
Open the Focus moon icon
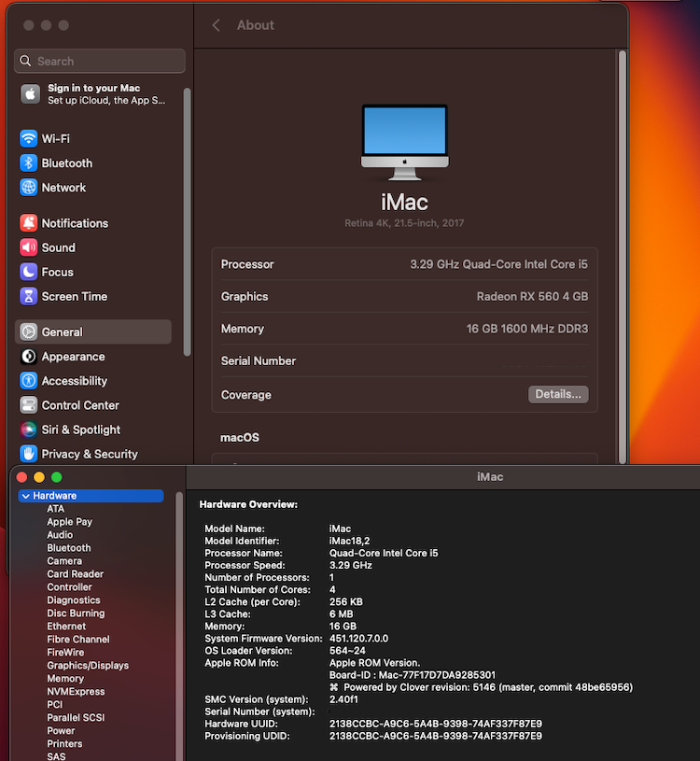click(29, 272)
